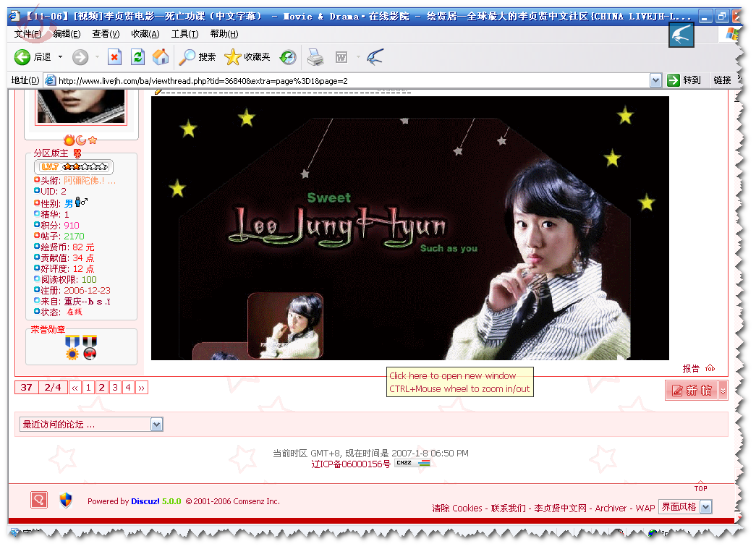Go to the Home page icon
The image size is (756, 549).
(x=161, y=57)
